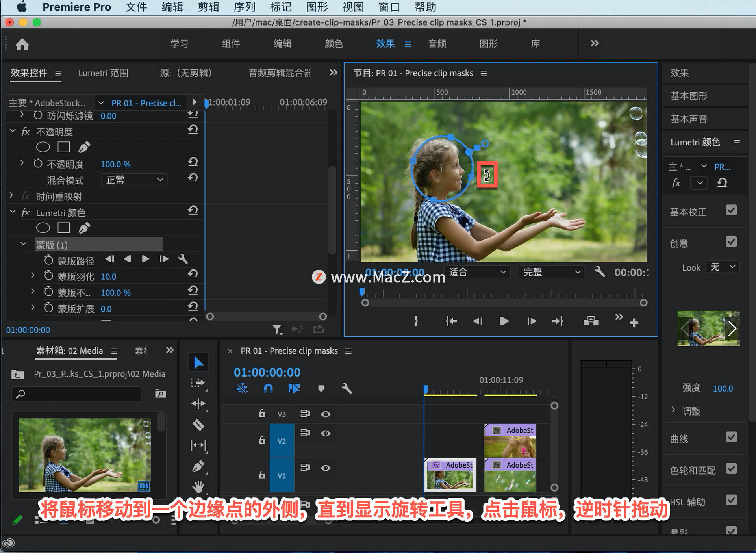This screenshot has width=756, height=553.
Task: Select the Track Select Forward tool
Action: click(x=198, y=383)
